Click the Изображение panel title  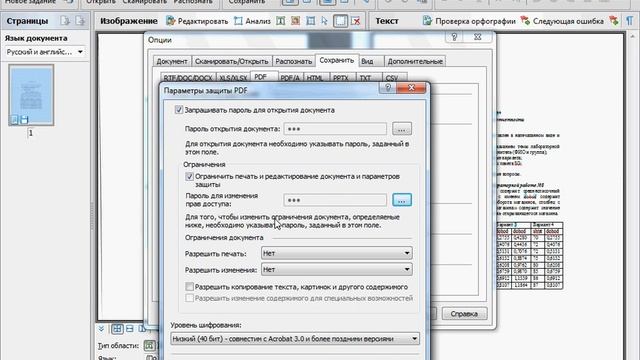click(129, 21)
